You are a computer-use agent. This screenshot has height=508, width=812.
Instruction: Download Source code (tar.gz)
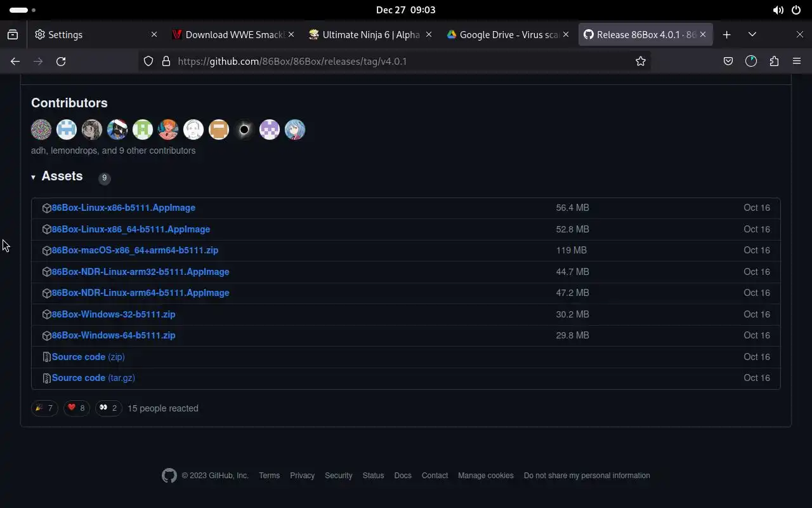[93, 378]
